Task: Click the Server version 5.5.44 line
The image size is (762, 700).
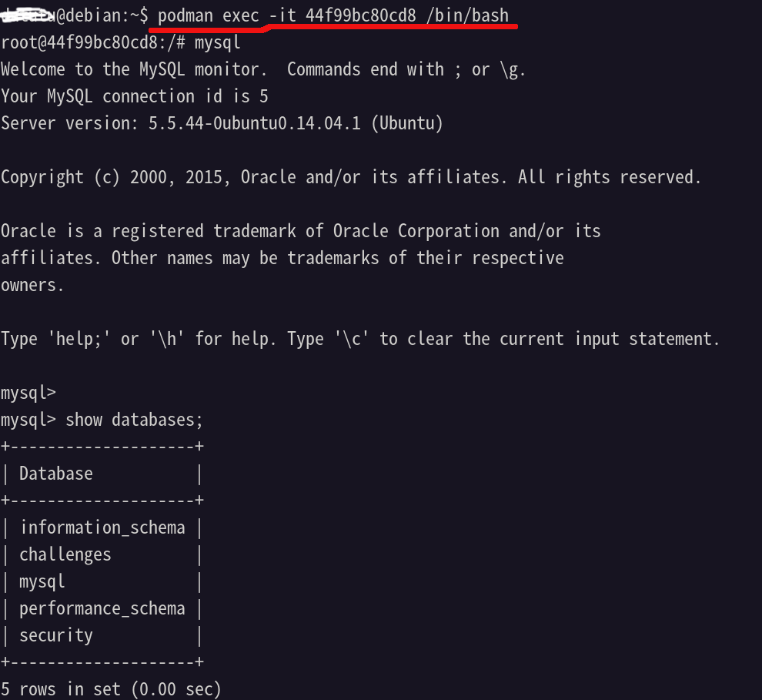Action: click(x=222, y=123)
